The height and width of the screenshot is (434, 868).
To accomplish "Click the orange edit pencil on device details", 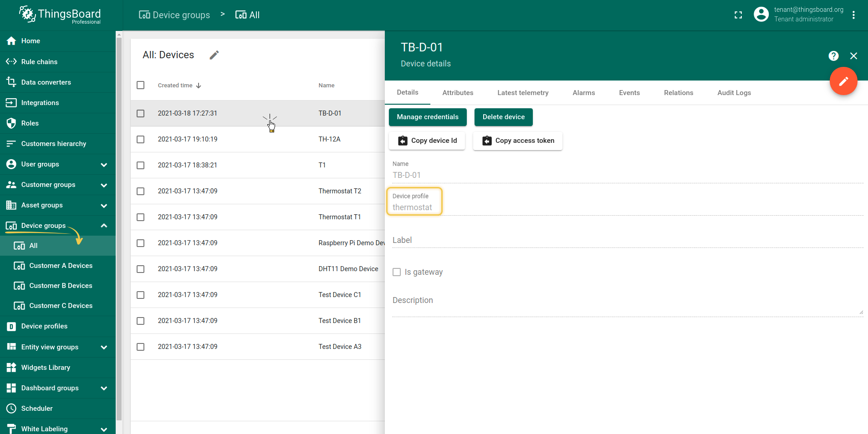I will [x=843, y=81].
